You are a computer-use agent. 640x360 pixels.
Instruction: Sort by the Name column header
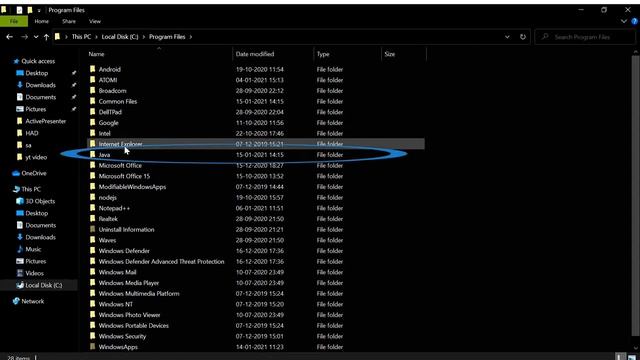click(96, 54)
